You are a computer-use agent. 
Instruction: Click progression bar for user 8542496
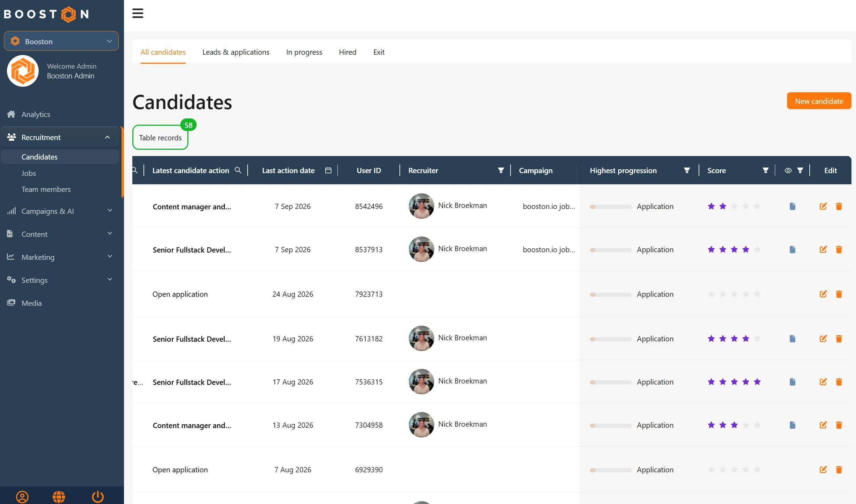tap(610, 207)
